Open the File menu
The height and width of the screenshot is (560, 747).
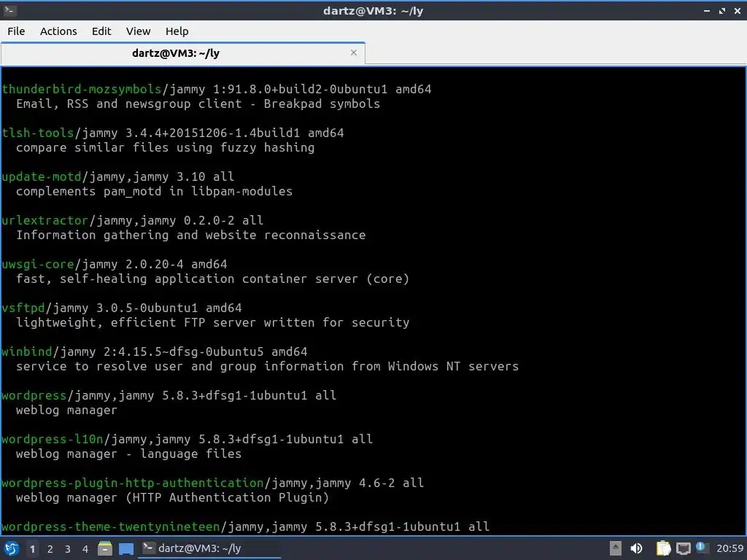16,31
